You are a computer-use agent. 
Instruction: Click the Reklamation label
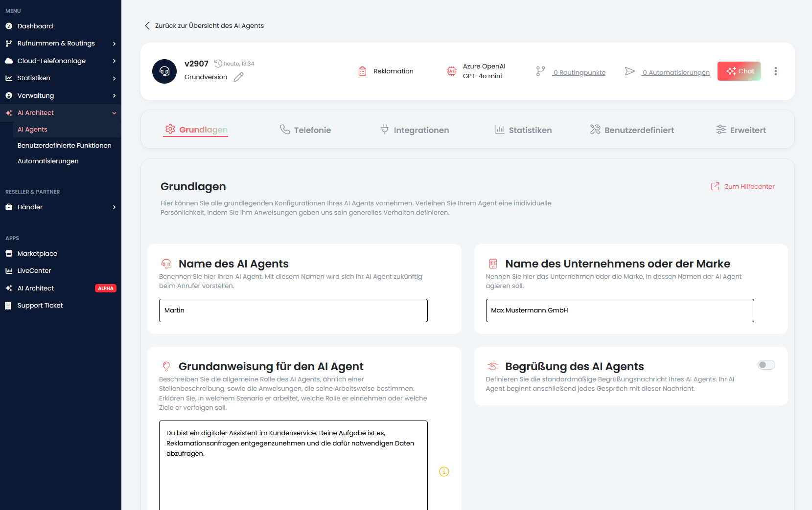point(394,71)
